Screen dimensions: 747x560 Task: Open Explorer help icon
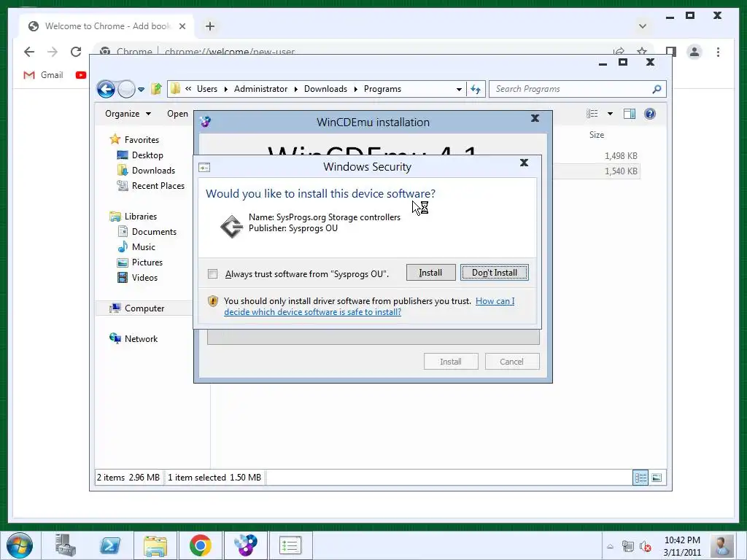[650, 114]
